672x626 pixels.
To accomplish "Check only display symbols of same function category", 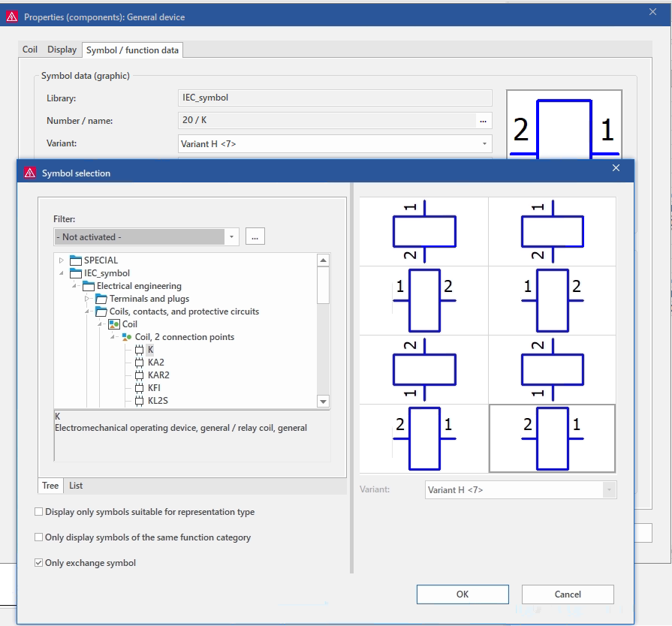I will point(39,537).
